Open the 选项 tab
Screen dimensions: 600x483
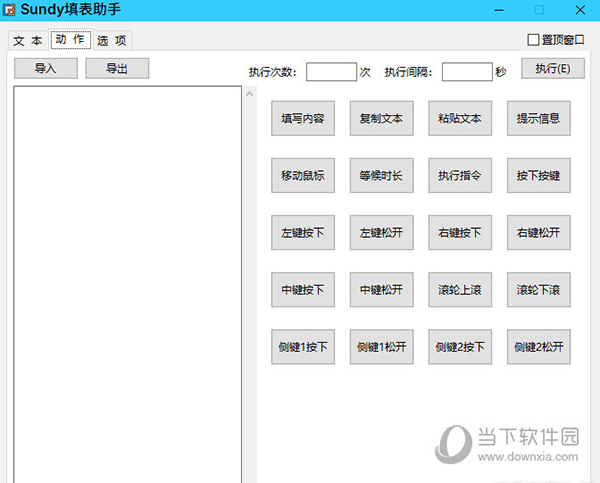click(112, 40)
